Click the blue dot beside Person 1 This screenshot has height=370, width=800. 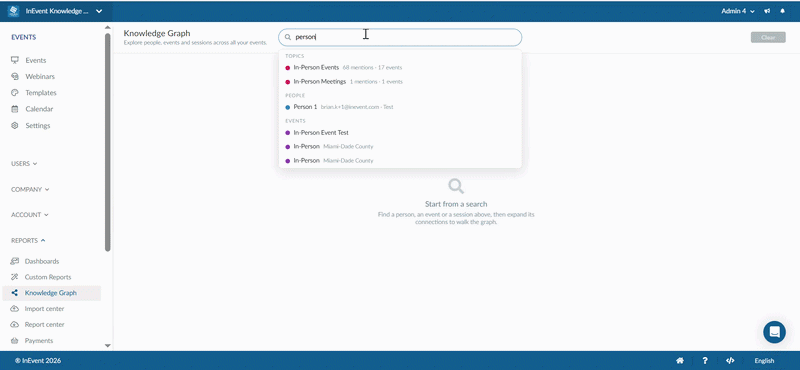pyautogui.click(x=288, y=107)
